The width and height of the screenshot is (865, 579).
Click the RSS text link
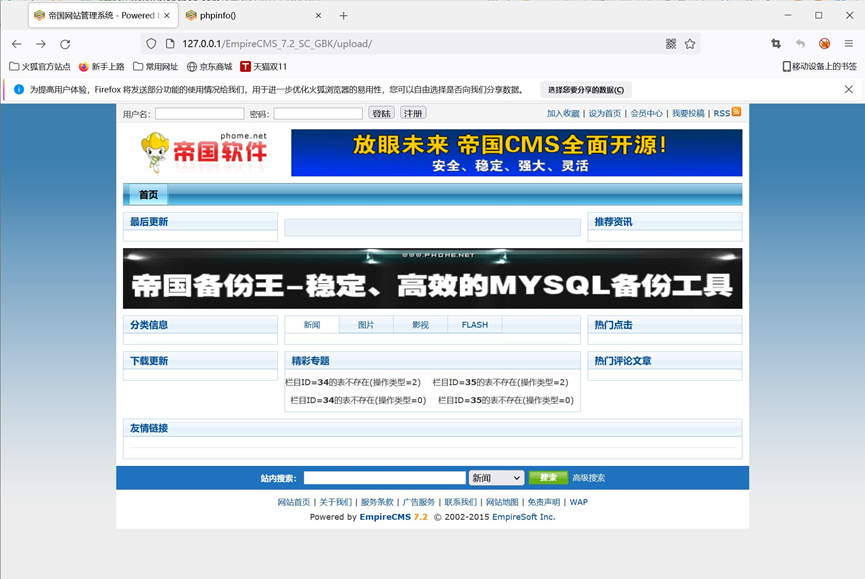[722, 114]
